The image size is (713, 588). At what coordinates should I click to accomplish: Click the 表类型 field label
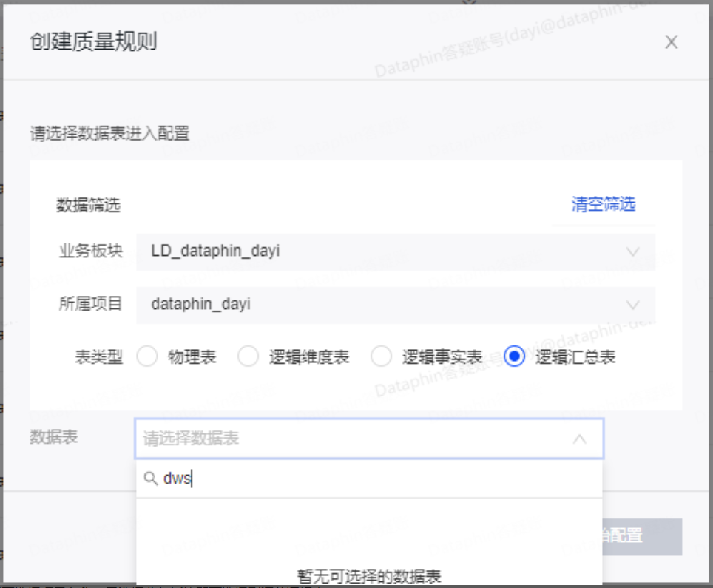click(98, 357)
